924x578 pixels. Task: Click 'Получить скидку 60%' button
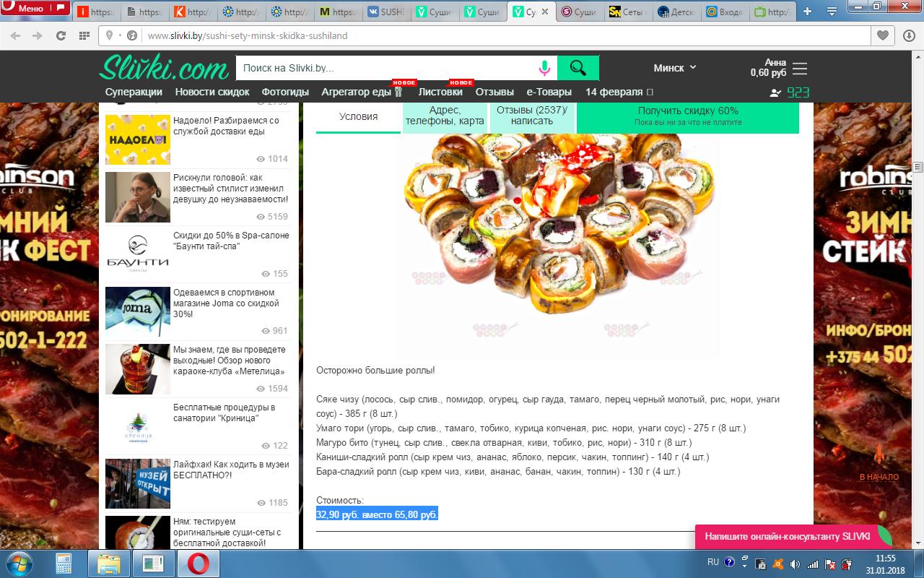click(687, 116)
